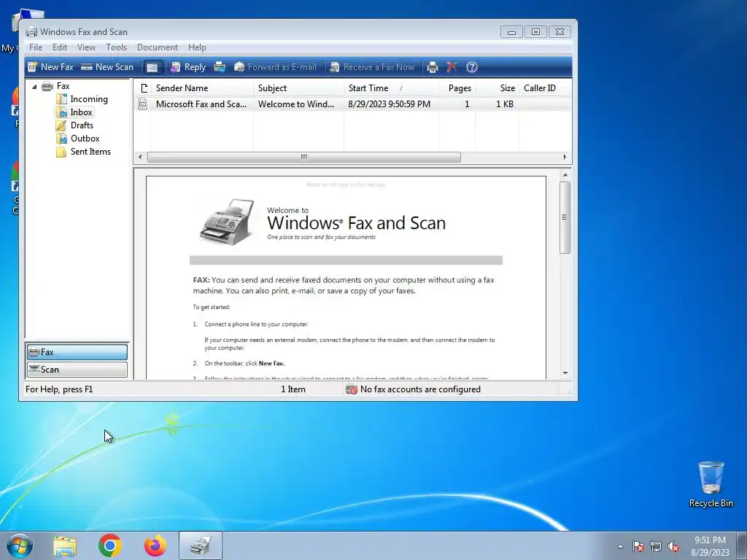
Task: Sort by Size column
Action: coord(497,88)
